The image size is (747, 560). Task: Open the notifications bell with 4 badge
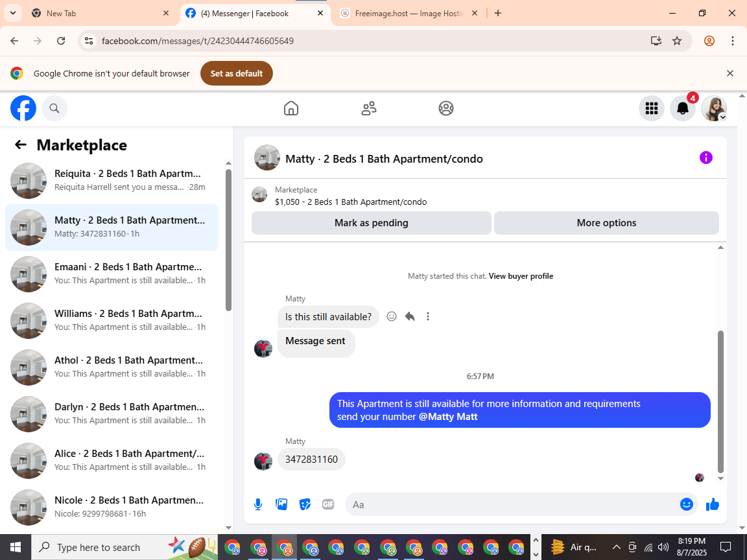tap(683, 108)
